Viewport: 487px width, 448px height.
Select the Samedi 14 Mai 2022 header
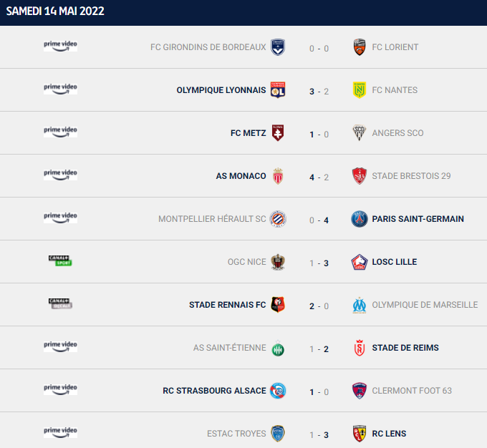pos(55,11)
